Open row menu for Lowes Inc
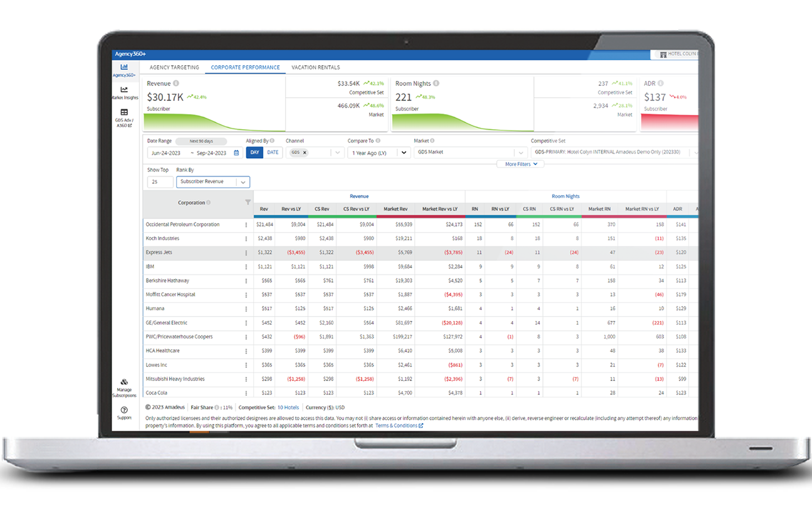This screenshot has height=506, width=812. click(x=246, y=365)
